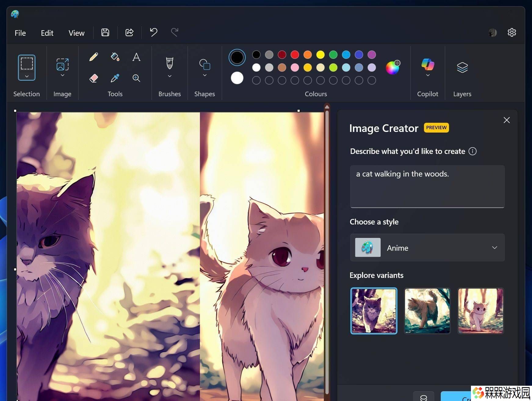Pick the red colour swatch
532x401 pixels.
pos(295,55)
